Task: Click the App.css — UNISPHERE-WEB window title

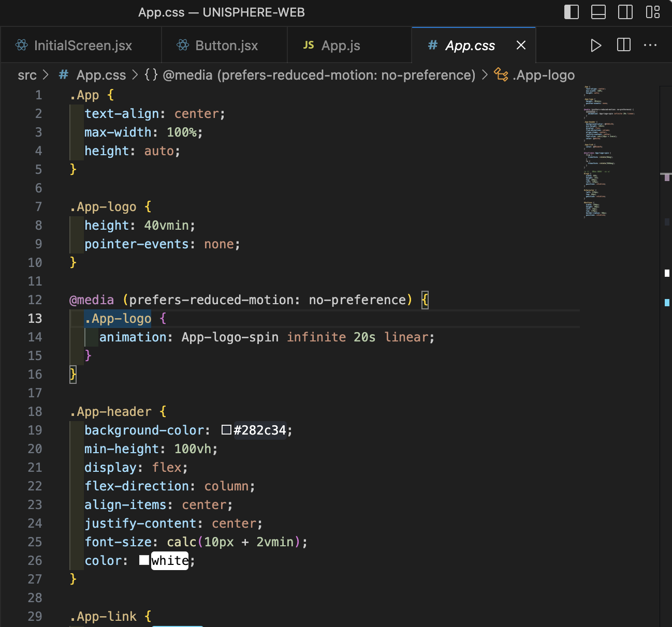Action: click(x=222, y=12)
